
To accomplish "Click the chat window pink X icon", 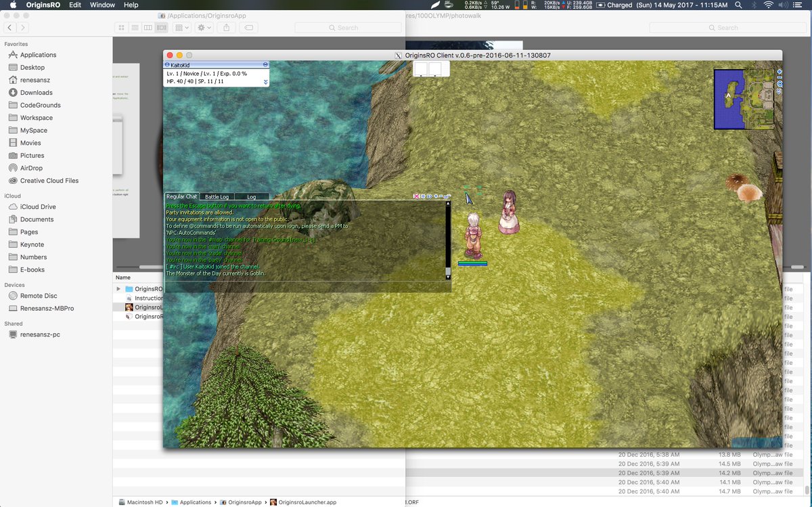I will (416, 196).
